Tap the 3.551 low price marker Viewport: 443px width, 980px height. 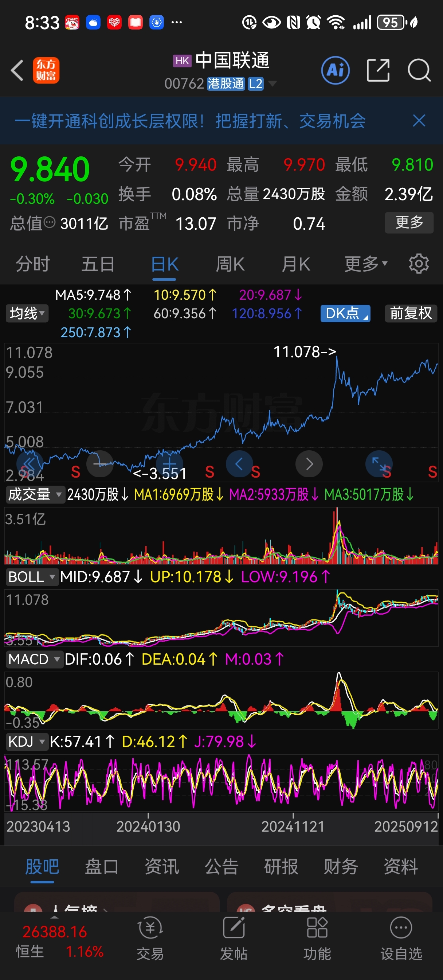[160, 474]
